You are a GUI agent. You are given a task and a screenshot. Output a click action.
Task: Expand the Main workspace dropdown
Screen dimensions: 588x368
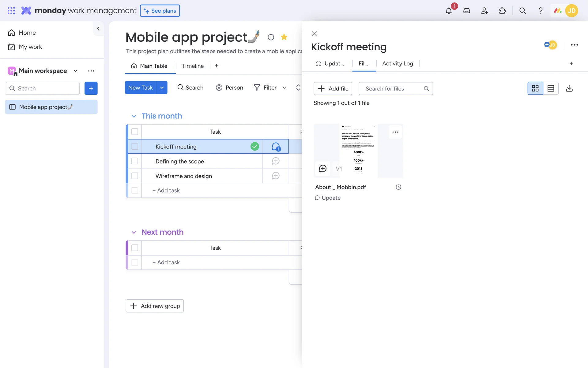tap(76, 71)
